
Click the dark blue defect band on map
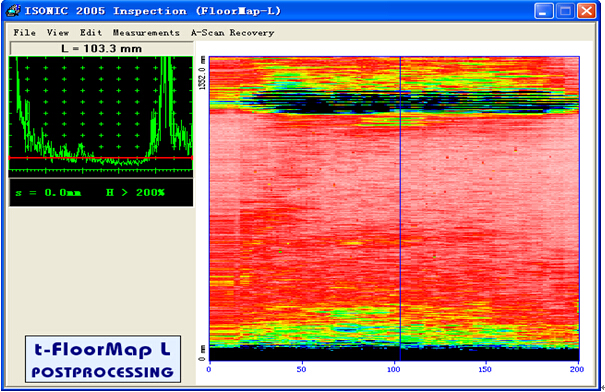tap(409, 103)
